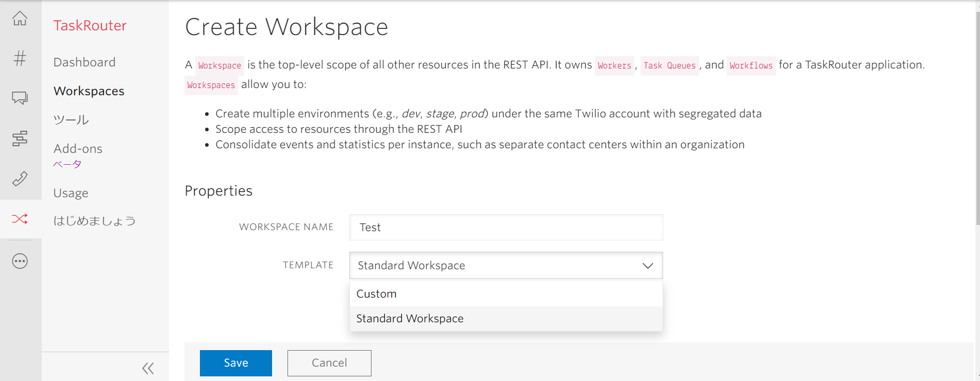Viewport: 980px width, 381px height.
Task: Click the bullet about Scope access to resources
Action: click(x=339, y=129)
